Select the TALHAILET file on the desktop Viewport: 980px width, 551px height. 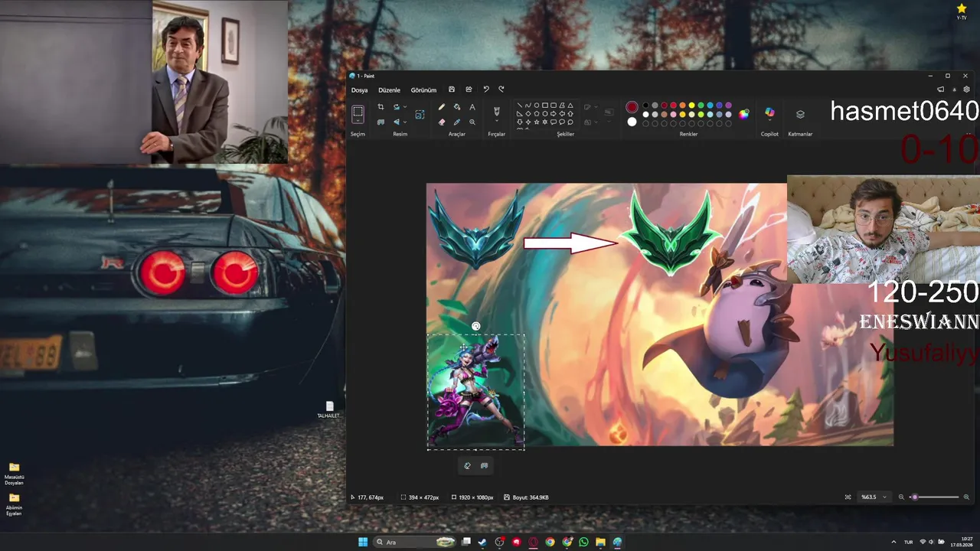click(329, 409)
